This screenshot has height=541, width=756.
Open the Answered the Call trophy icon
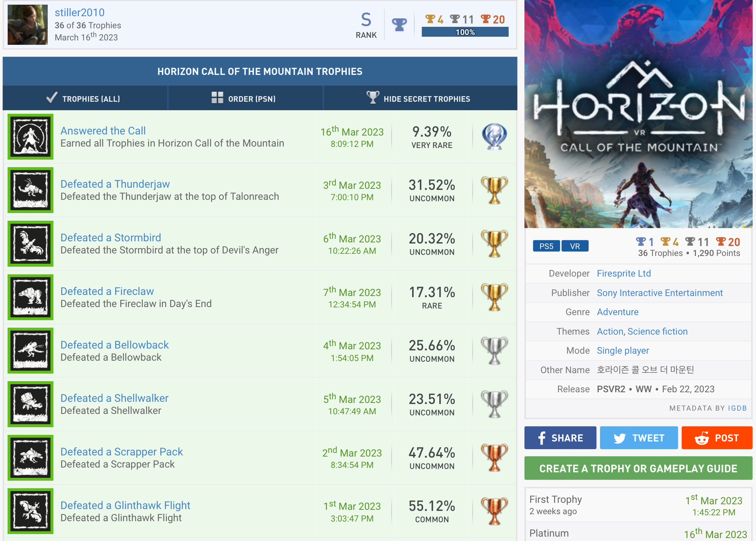click(30, 137)
